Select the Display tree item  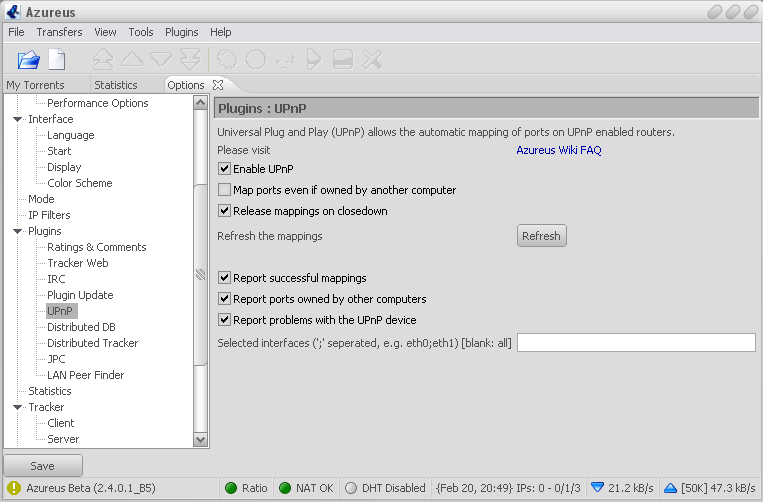[64, 167]
